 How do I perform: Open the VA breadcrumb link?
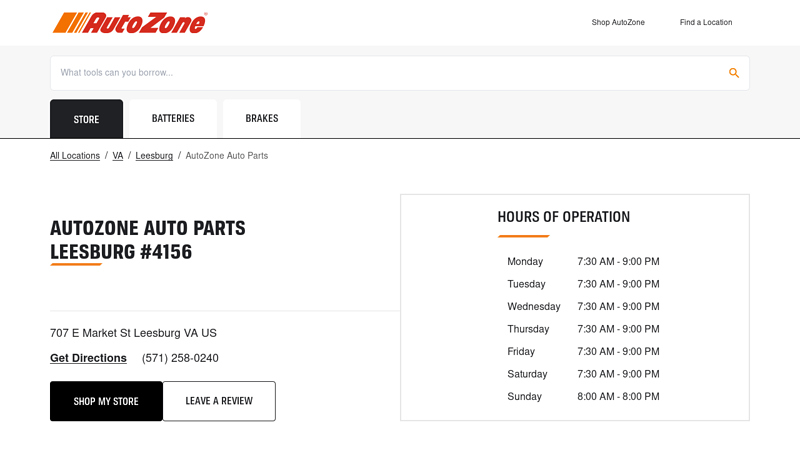[x=118, y=156]
